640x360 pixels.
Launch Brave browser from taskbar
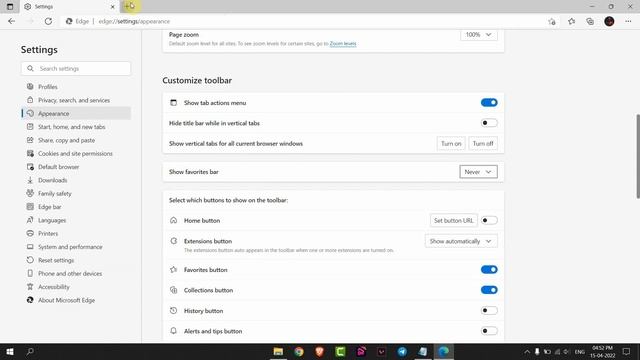coord(319,351)
